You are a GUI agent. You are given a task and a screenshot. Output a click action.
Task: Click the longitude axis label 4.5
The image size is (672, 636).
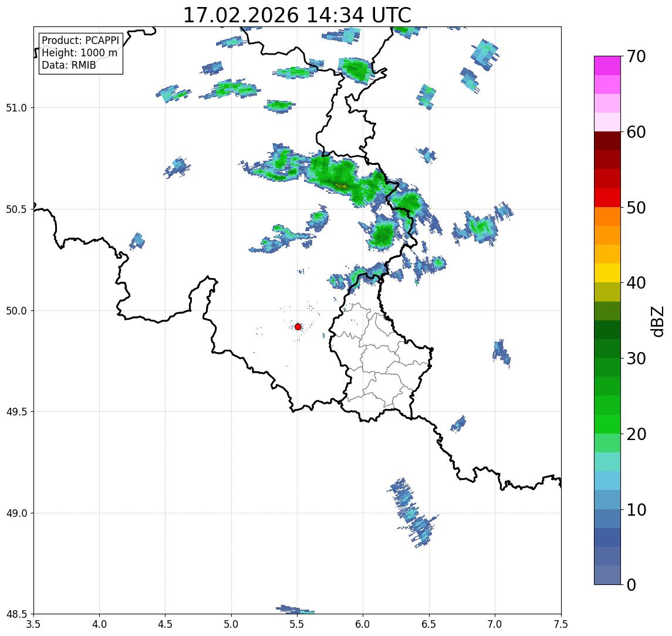[x=166, y=624]
